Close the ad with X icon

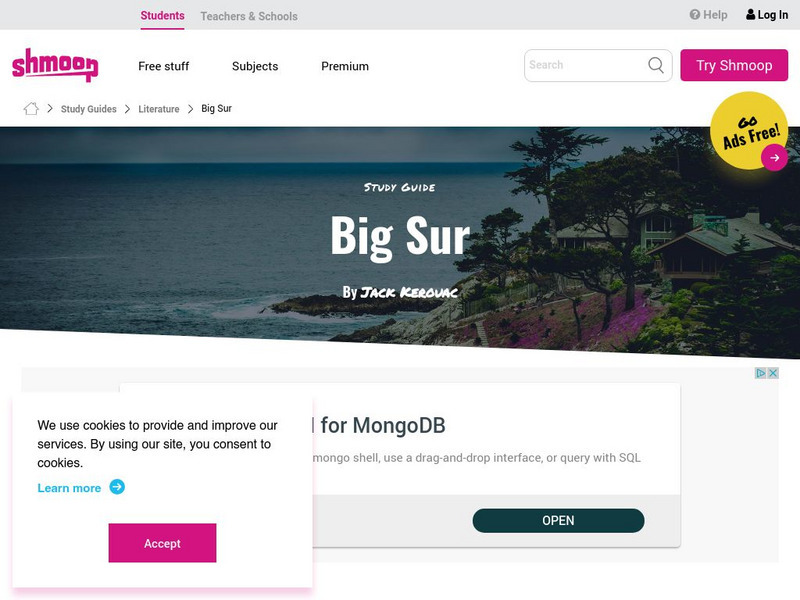point(773,373)
